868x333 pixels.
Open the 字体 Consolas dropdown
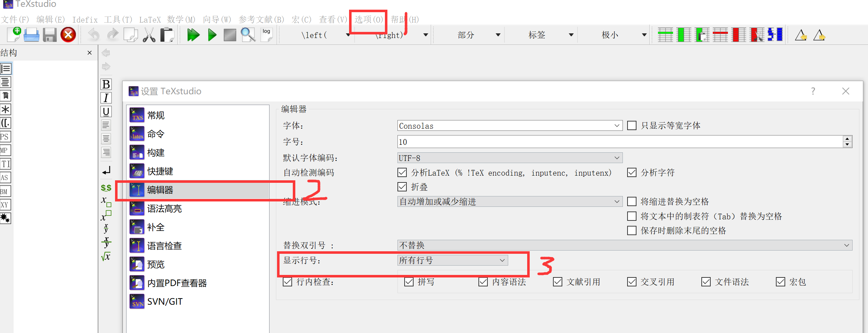pos(510,125)
